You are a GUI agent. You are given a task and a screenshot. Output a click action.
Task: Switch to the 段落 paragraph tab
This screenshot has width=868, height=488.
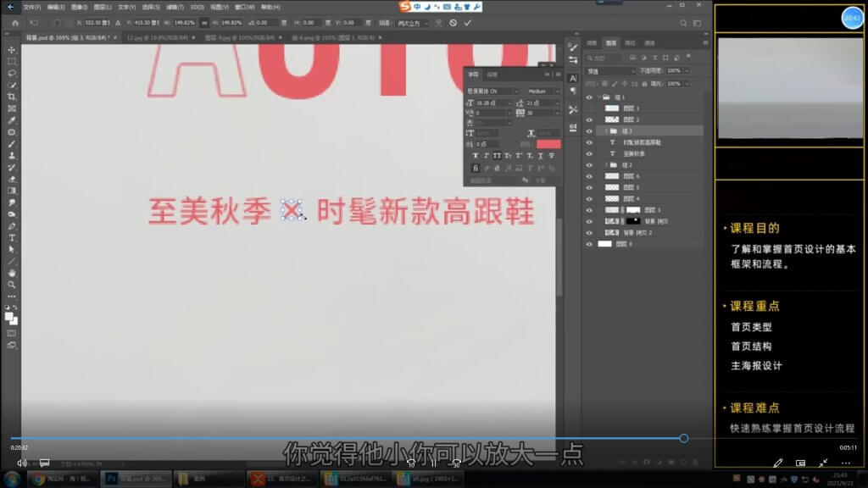(492, 75)
